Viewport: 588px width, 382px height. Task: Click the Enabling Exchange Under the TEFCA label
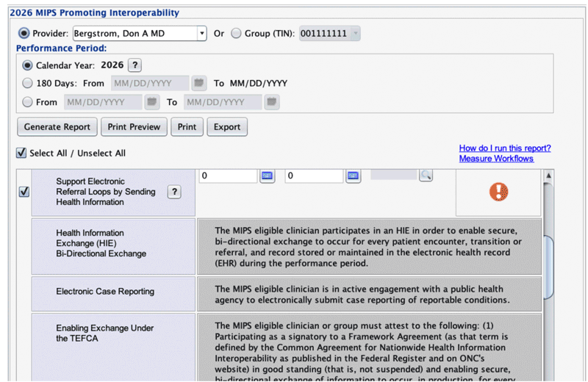coord(104,333)
